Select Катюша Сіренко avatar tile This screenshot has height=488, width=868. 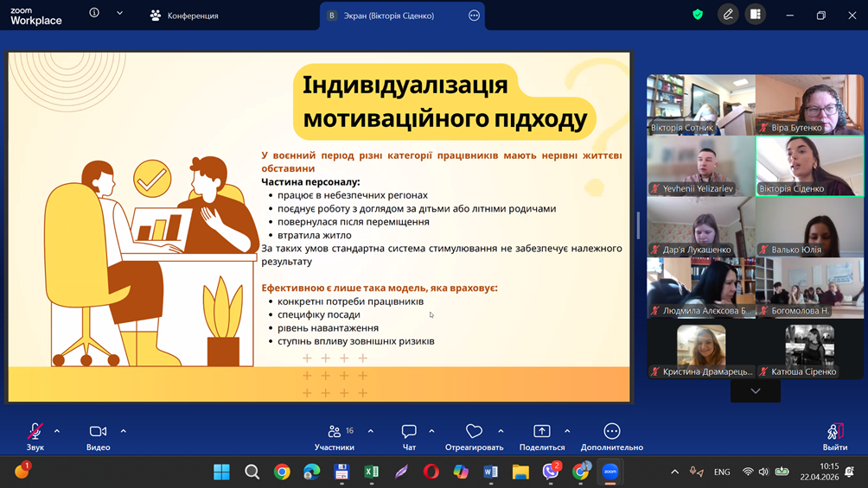point(809,349)
